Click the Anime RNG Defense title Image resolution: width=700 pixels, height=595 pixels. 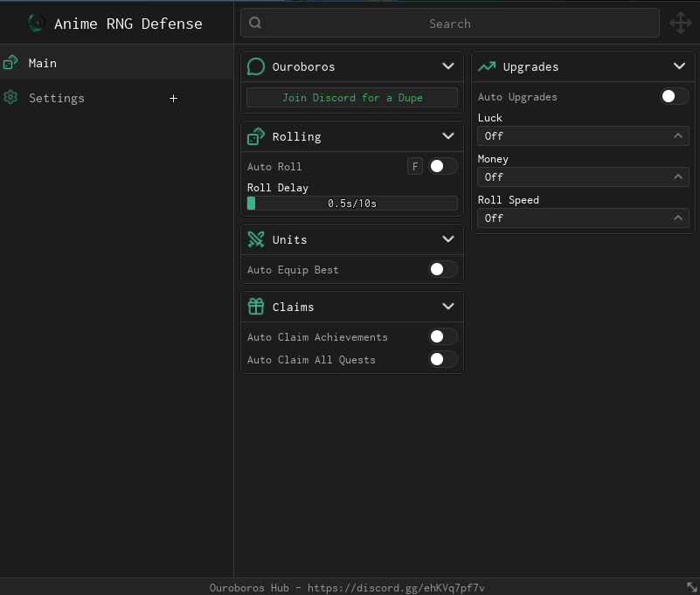pos(128,24)
